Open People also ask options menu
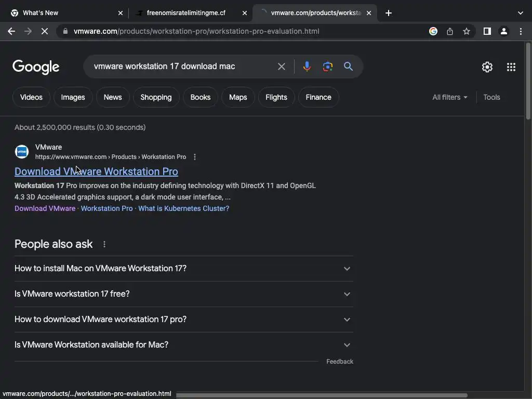This screenshot has width=532, height=399. (x=104, y=244)
